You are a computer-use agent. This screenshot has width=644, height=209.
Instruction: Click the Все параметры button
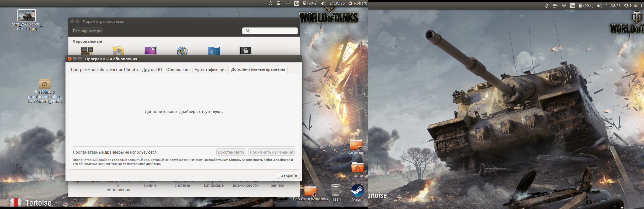tap(88, 31)
